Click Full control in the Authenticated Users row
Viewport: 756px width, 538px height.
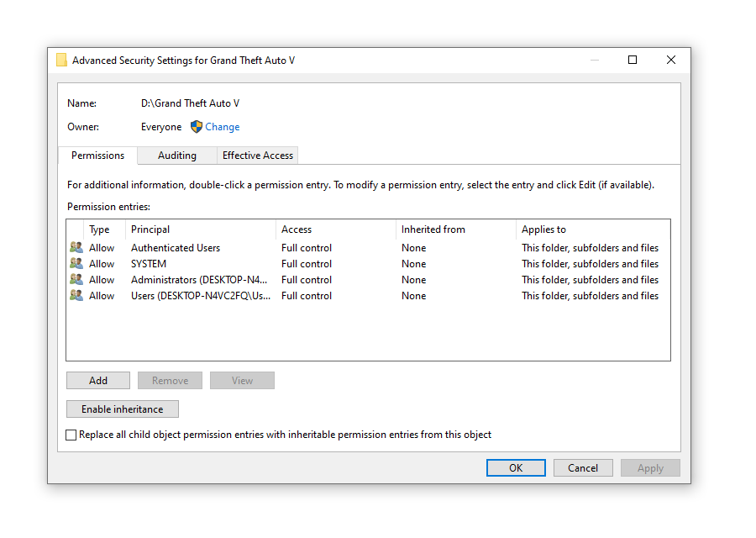pos(307,247)
